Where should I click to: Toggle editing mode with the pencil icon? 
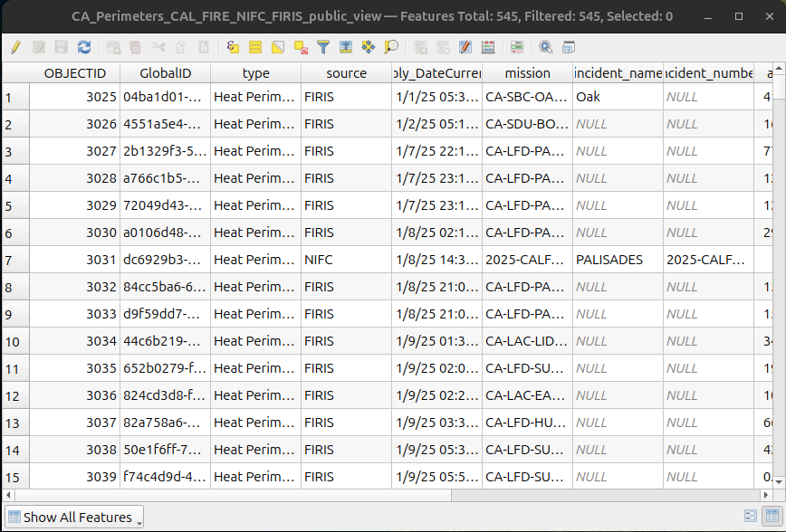(15, 47)
